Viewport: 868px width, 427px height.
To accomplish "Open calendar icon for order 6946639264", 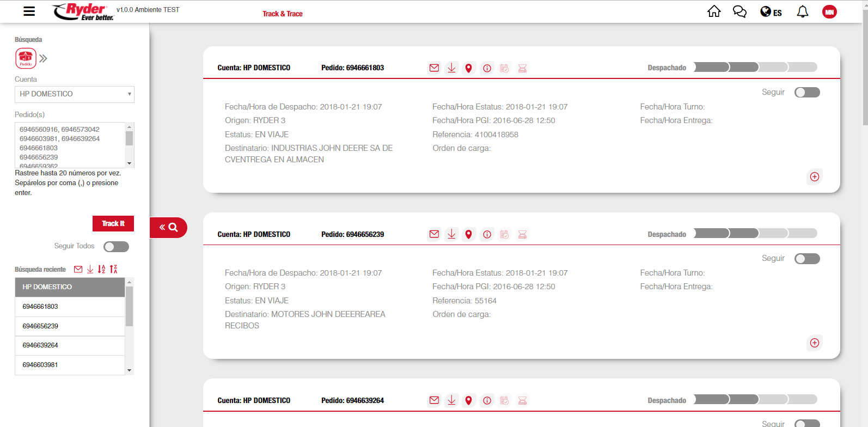I will [x=504, y=400].
